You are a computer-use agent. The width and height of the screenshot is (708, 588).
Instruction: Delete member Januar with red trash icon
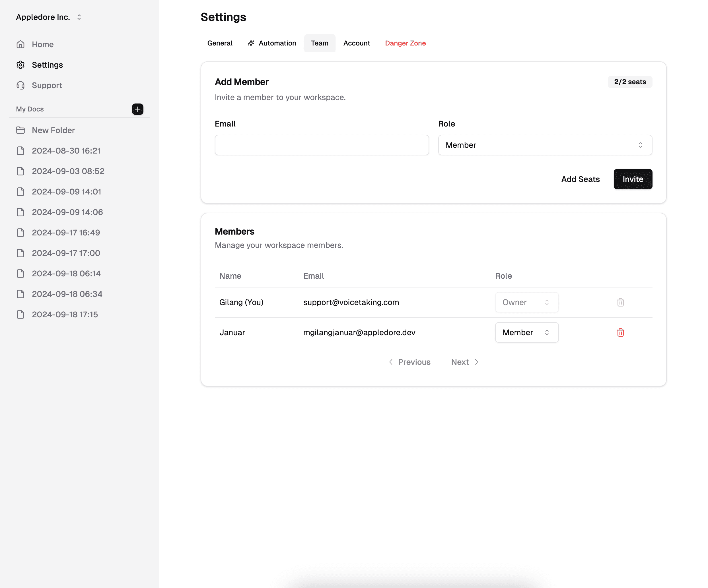tap(620, 333)
